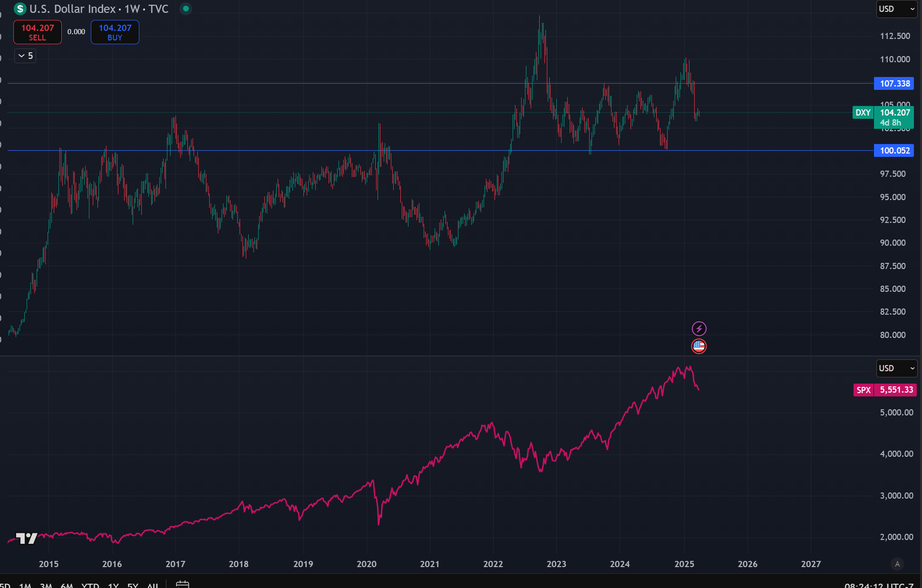Open the top USD currency dropdown

pyautogui.click(x=896, y=9)
